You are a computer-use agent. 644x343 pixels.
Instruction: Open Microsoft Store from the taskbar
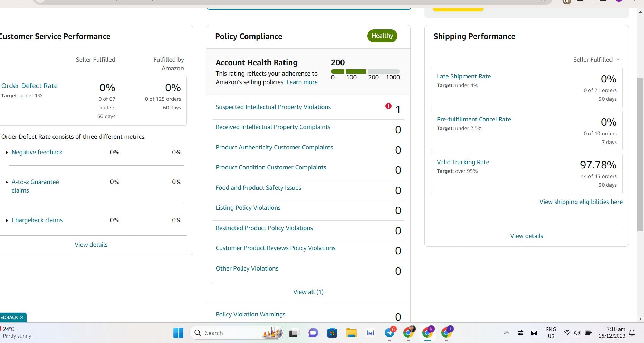[x=332, y=333]
